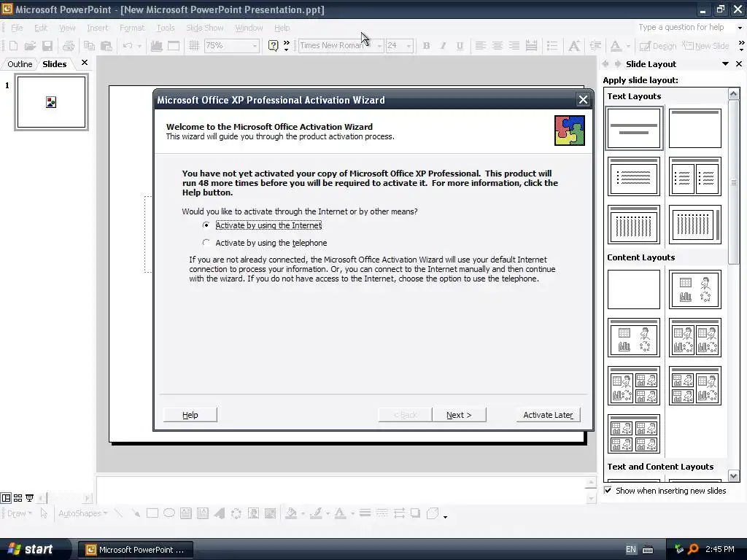
Task: Toggle Bold formatting
Action: [x=426, y=46]
